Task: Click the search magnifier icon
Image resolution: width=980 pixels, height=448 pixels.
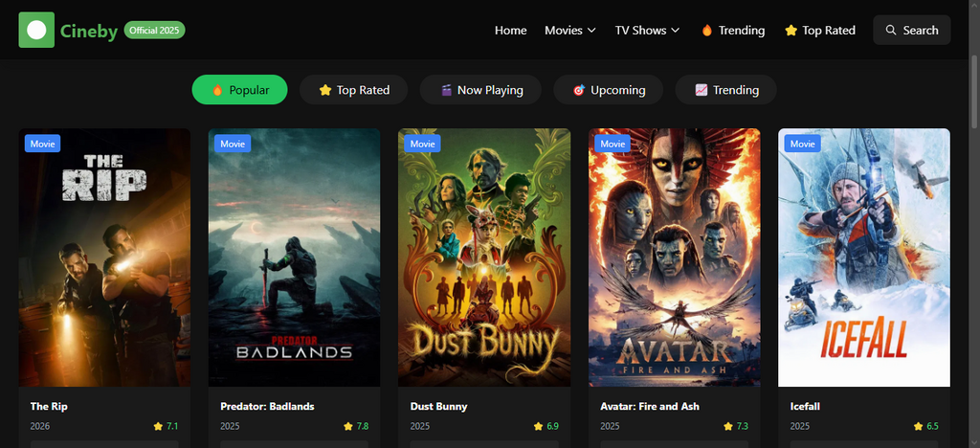Action: point(891,30)
